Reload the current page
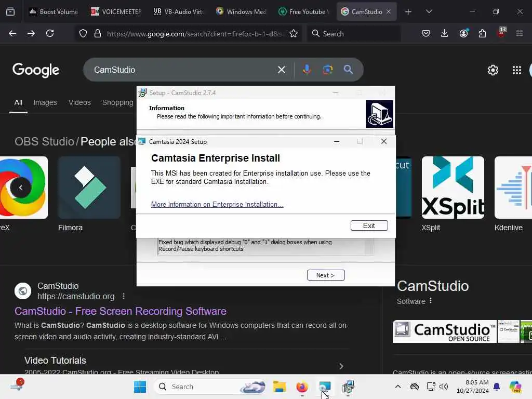This screenshot has height=399, width=532. (50, 33)
